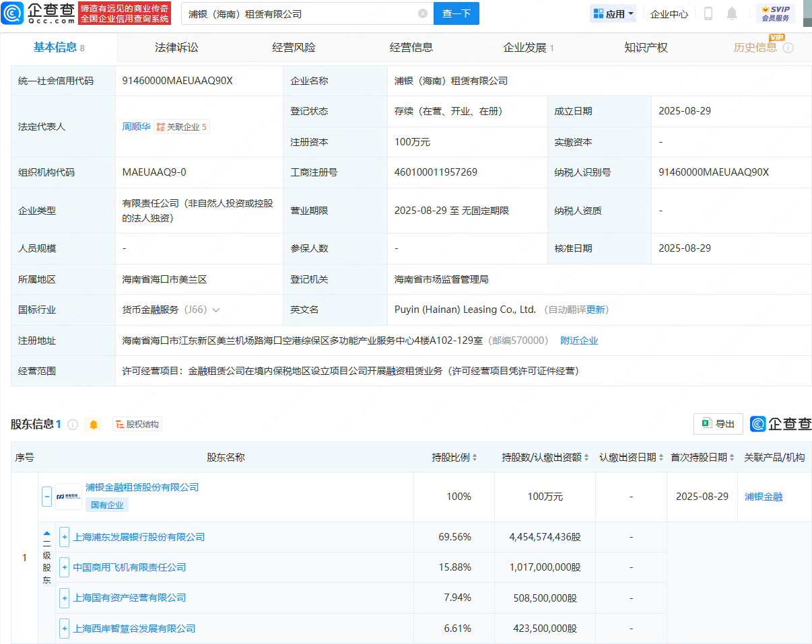The height and width of the screenshot is (644, 812).
Task: Open the 应用 dropdown menu
Action: (613, 13)
